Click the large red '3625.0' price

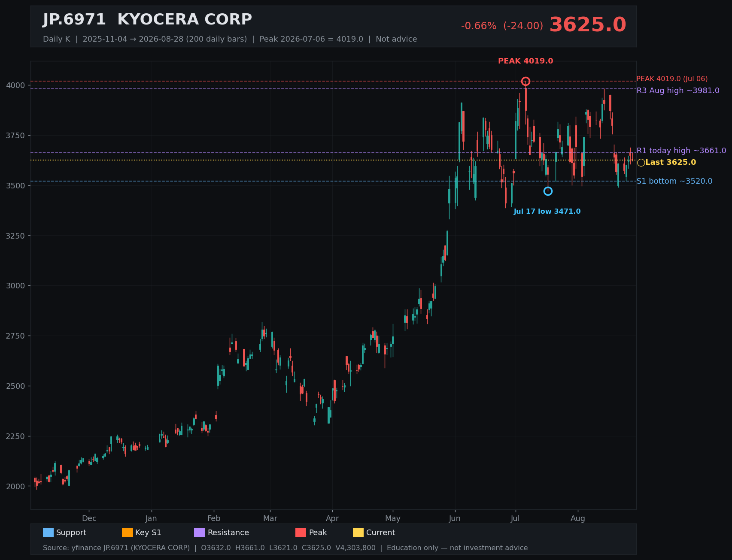click(x=588, y=24)
